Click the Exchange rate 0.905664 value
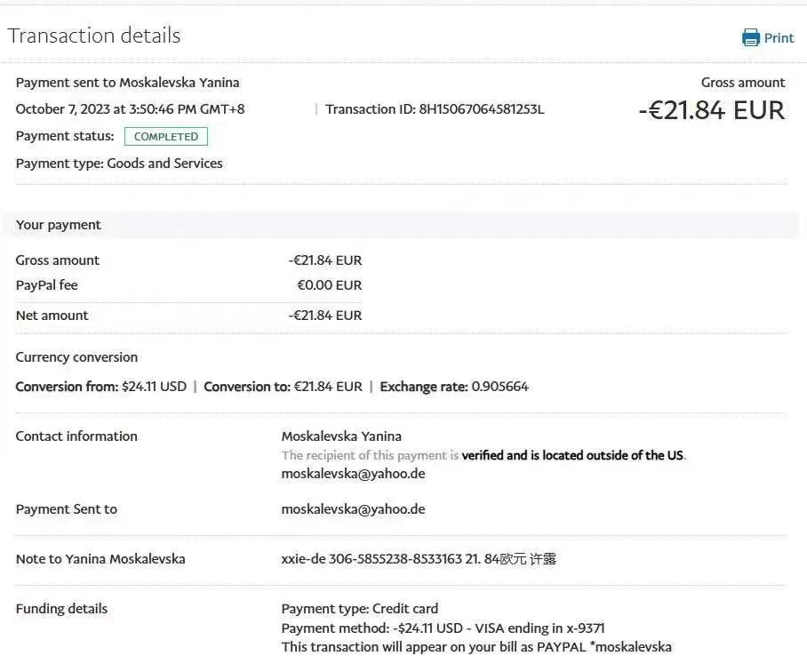Viewport: 807px width, 672px height. [x=499, y=387]
